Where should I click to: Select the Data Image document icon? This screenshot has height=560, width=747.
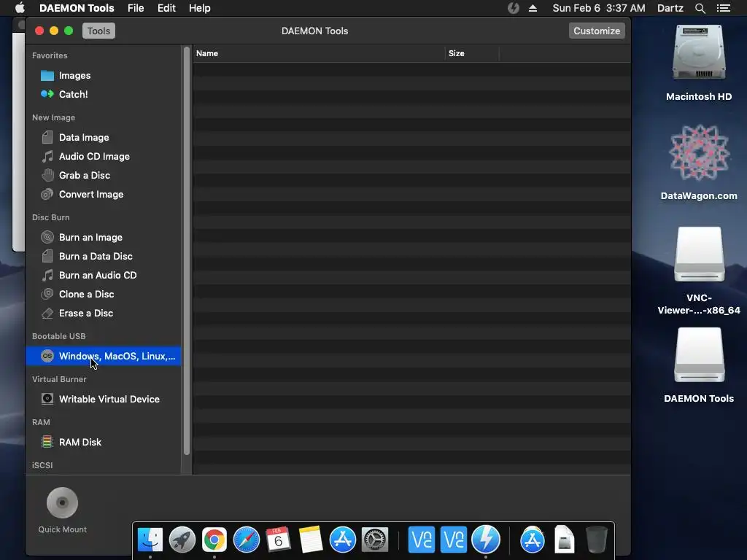coord(47,137)
